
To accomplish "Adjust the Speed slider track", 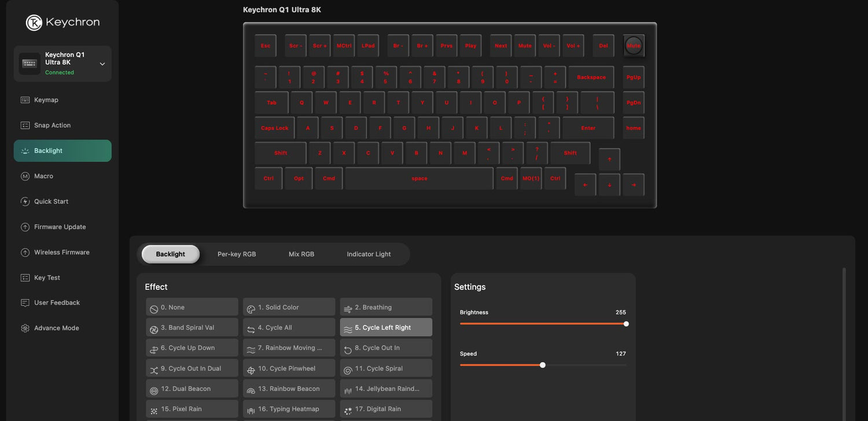I will tap(584, 365).
